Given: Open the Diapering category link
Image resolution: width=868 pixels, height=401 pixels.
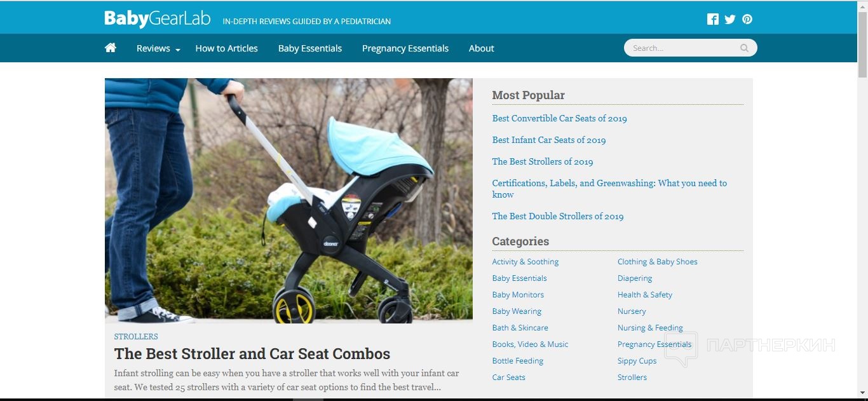Looking at the screenshot, I should (635, 278).
